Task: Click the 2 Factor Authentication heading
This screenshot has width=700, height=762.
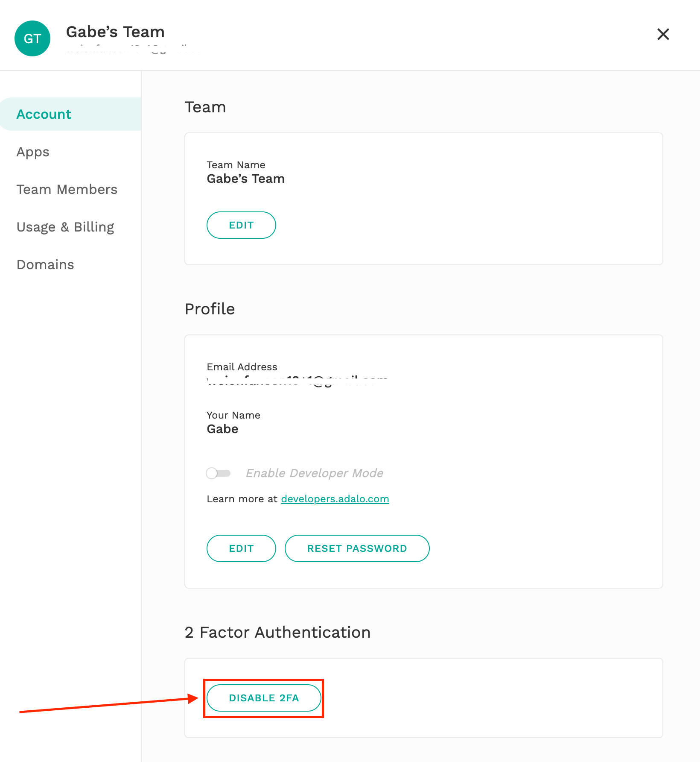Action: coord(277,633)
